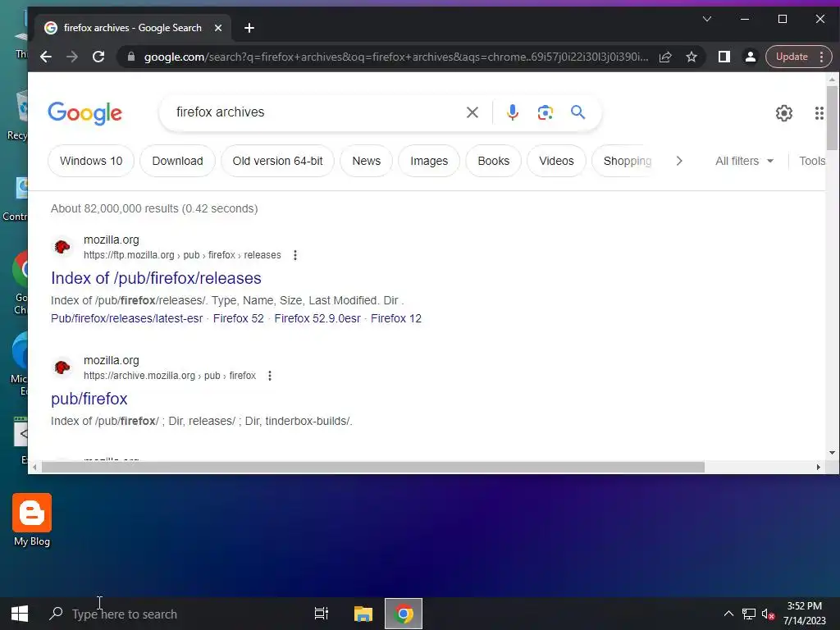Click mozilla favicon of ftp.mozilla.org result

point(62,247)
